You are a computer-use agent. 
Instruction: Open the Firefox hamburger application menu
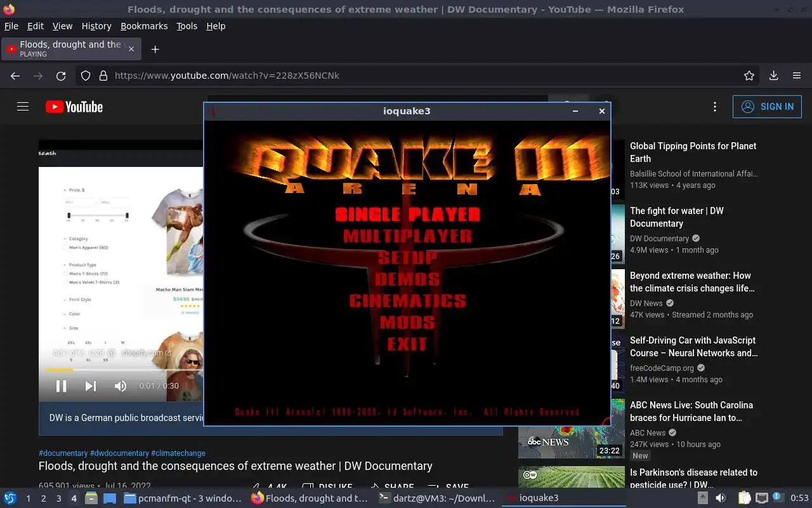[x=797, y=76]
